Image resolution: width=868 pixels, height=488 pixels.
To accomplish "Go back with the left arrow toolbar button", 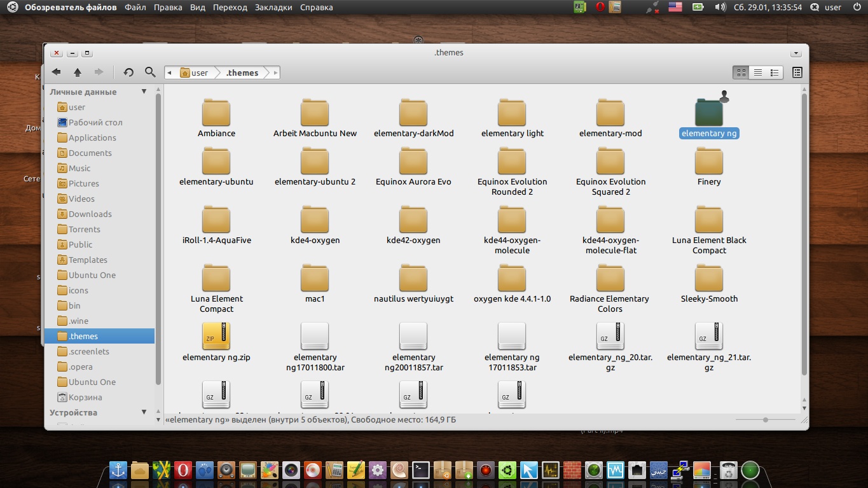I will (x=56, y=73).
